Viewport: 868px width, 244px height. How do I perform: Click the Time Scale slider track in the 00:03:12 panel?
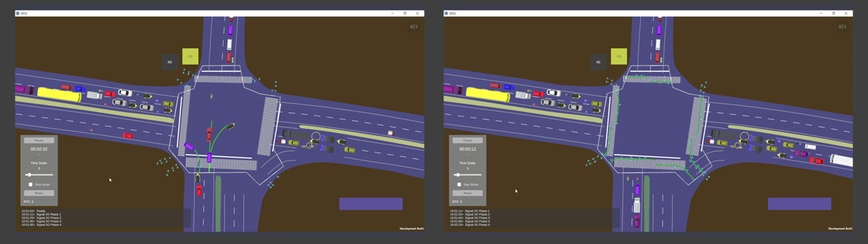468,175
